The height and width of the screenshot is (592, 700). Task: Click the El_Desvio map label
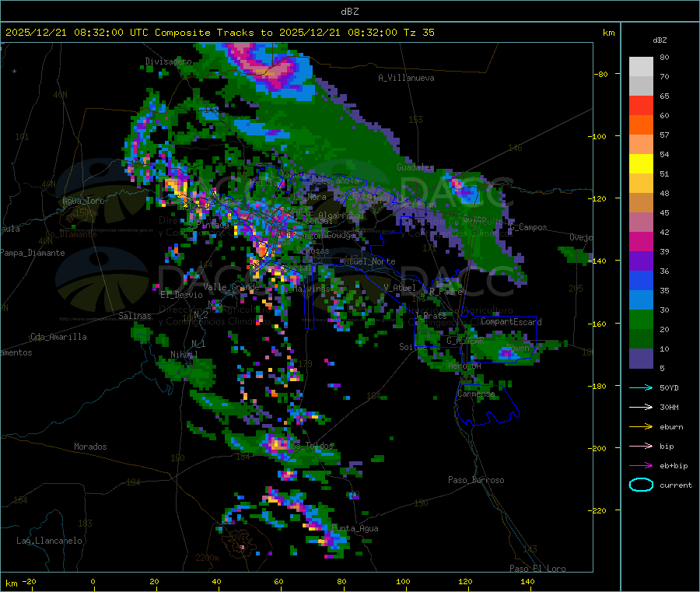tap(181, 295)
